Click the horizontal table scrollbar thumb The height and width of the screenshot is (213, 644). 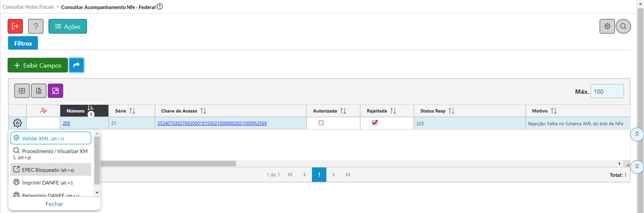(168, 163)
